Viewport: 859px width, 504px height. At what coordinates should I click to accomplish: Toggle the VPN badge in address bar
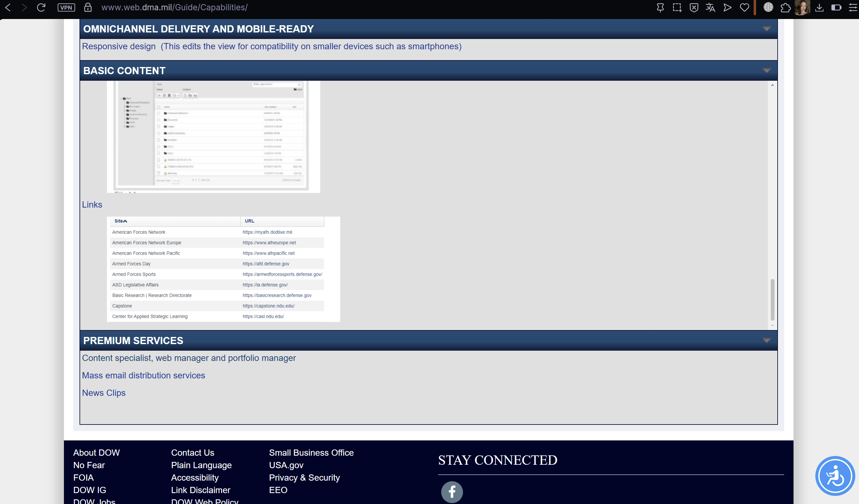[x=66, y=7]
